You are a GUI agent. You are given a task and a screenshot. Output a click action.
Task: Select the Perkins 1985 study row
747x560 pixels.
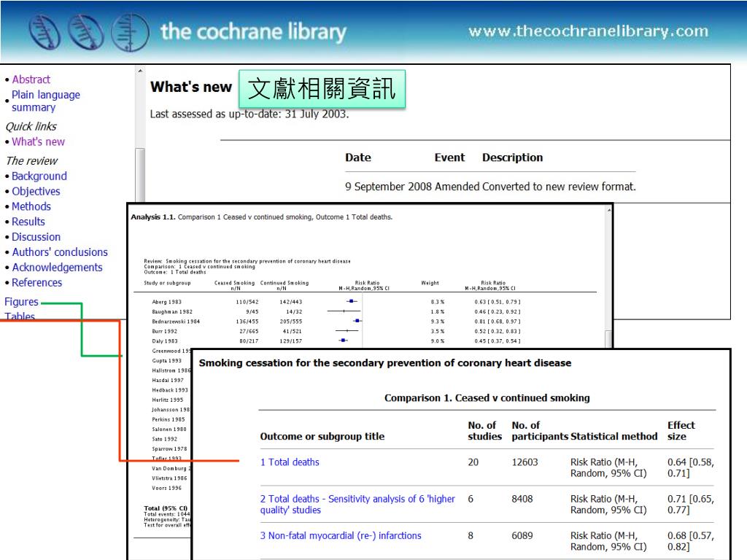169,419
